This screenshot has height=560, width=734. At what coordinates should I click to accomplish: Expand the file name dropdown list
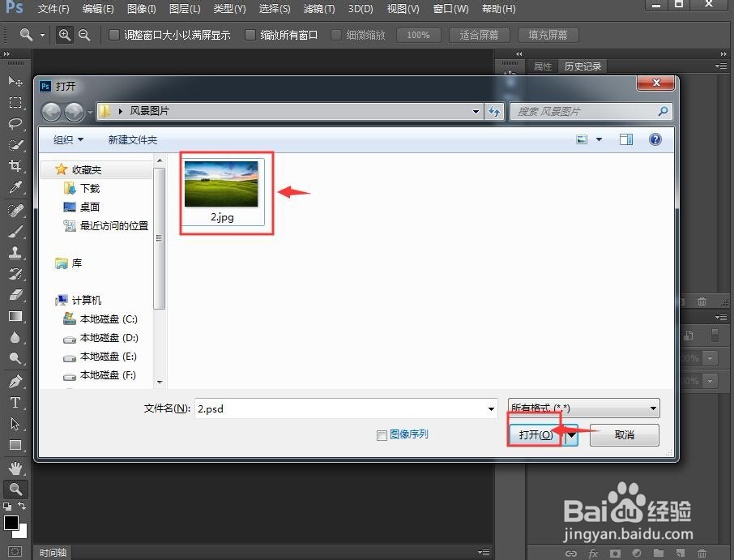point(491,408)
